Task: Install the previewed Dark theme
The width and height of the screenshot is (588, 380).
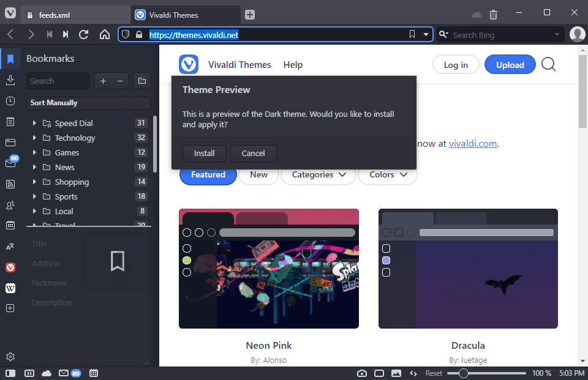Action: pyautogui.click(x=205, y=154)
